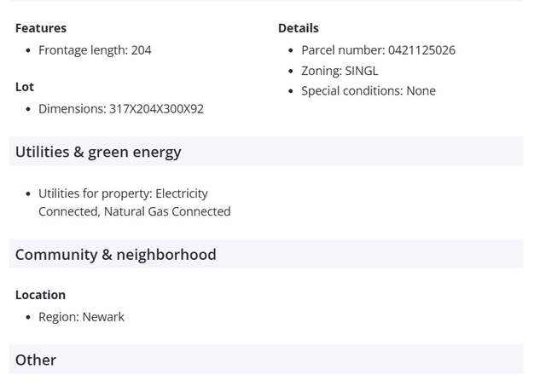
Task: Click the Region: Newark entry
Action: pos(81,317)
